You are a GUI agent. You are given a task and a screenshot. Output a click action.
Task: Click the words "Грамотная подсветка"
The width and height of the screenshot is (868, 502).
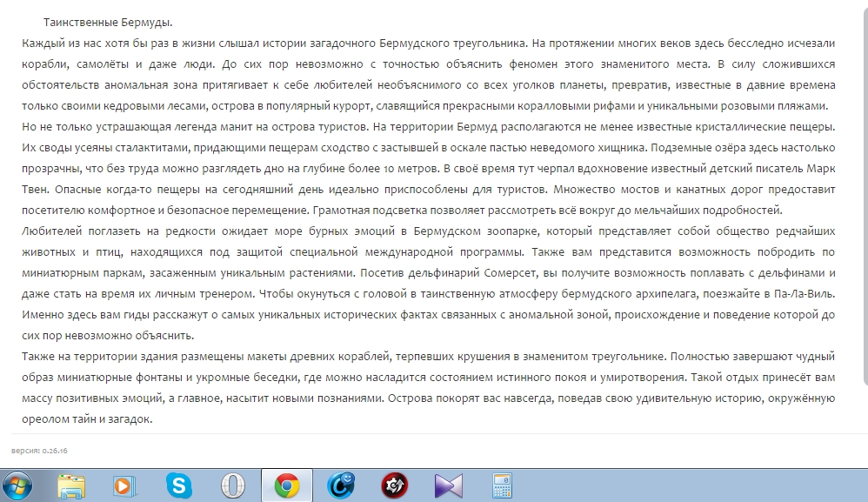370,211
